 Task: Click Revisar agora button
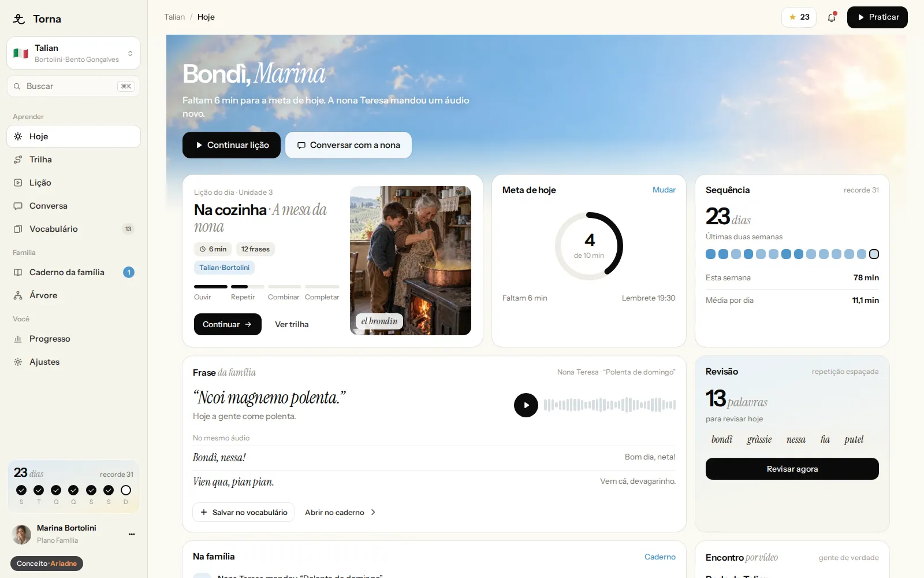(x=792, y=469)
